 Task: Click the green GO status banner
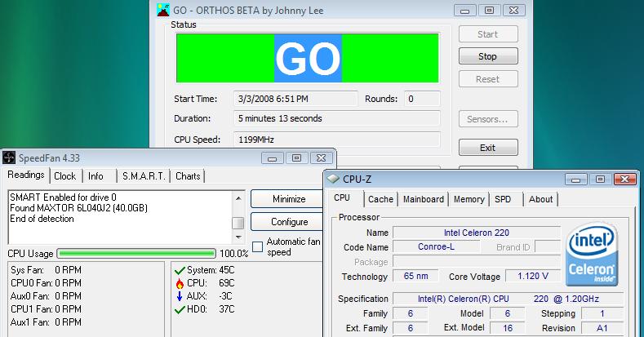(x=308, y=58)
